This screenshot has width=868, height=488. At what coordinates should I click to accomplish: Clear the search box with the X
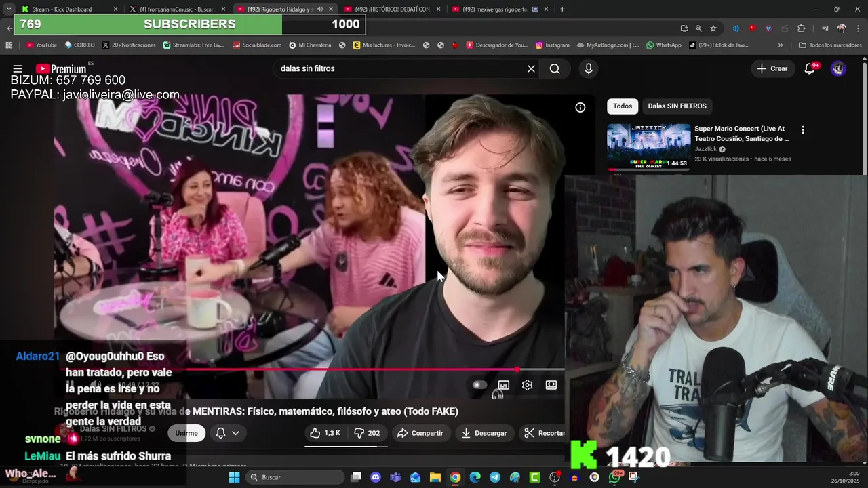531,68
